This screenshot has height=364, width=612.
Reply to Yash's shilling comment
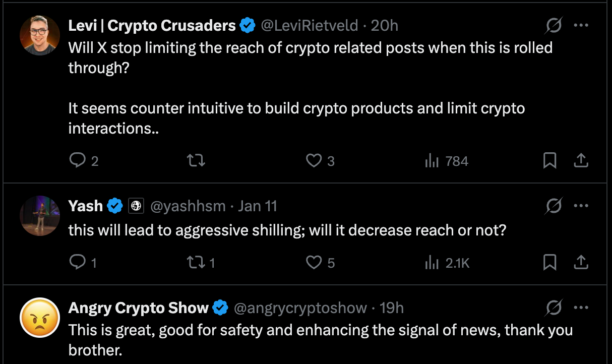pyautogui.click(x=77, y=262)
